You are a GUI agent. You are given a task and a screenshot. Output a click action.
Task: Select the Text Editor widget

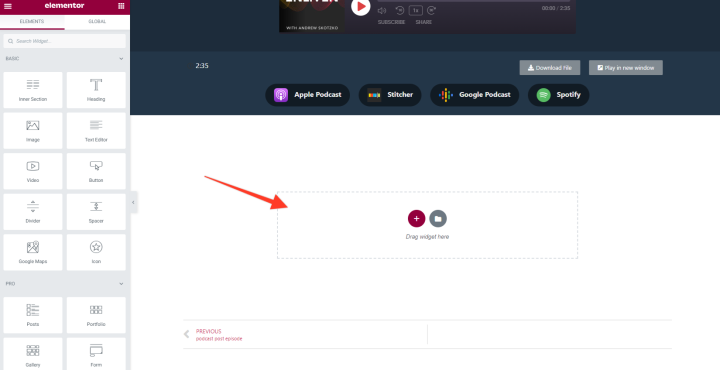pyautogui.click(x=96, y=131)
